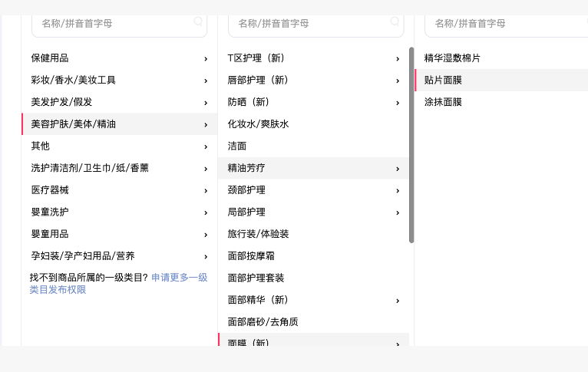Viewport: 588px width, 372px height.
Task: Select the 化妆水/爽肤水 subcategory
Action: coord(259,124)
